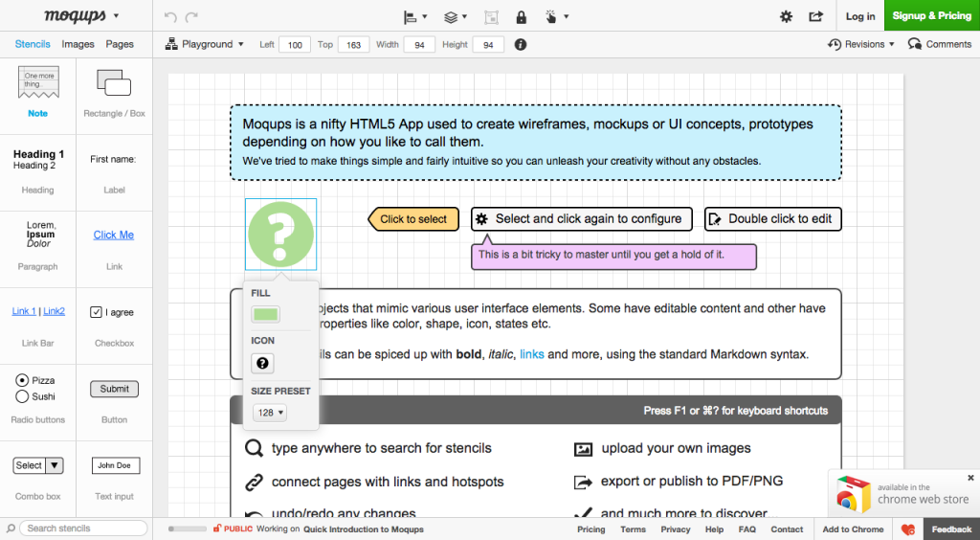Open the size preset 128 dropdown
The height and width of the screenshot is (540, 980).
tap(269, 413)
